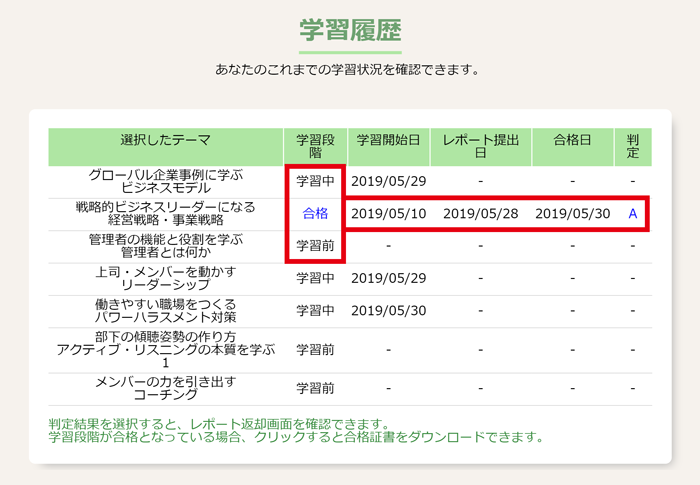Select theme 働きやすい職場をつくる パワーハラスメント対策
Screen dimensions: 700x485
pos(166,311)
